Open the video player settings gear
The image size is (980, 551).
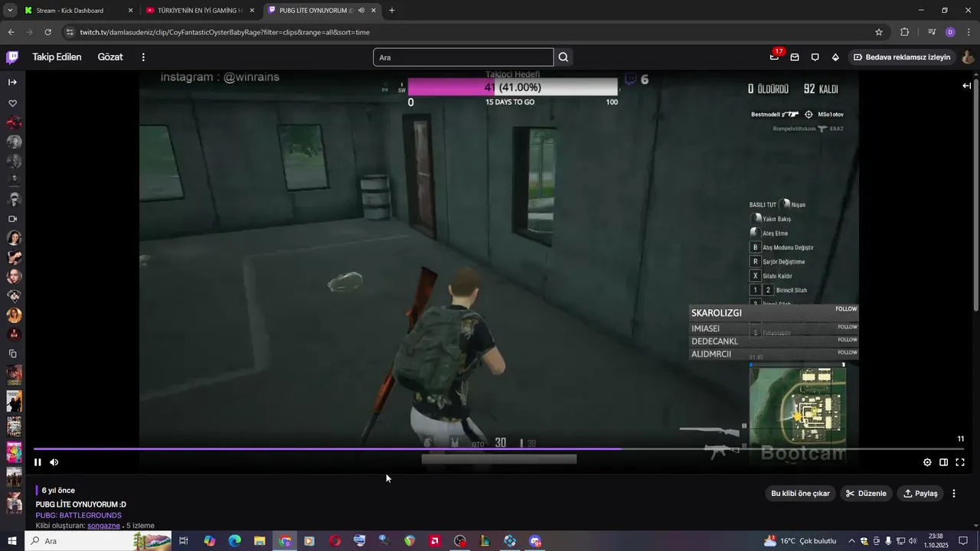[927, 462]
